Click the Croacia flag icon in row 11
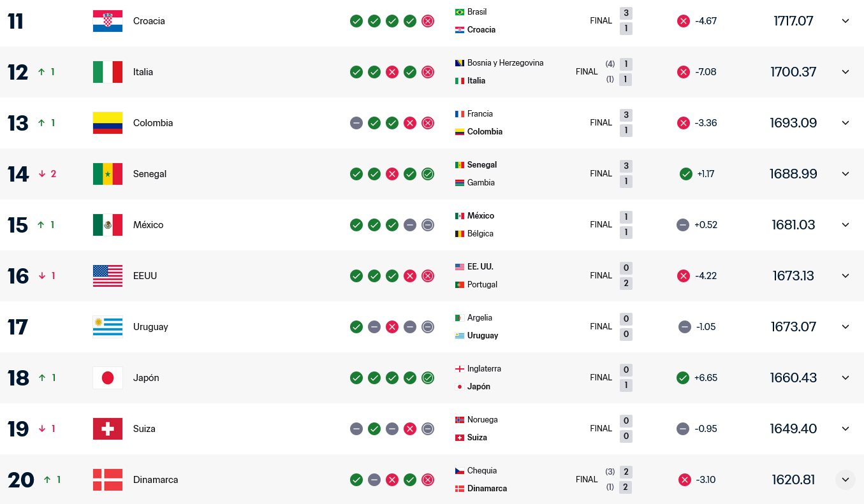Screen dimensions: 864x504 click(x=107, y=21)
